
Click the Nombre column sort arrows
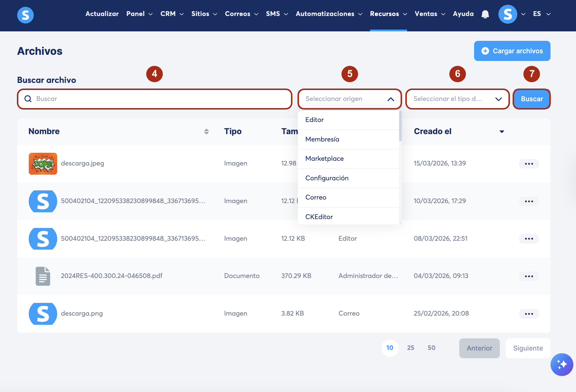207,131
